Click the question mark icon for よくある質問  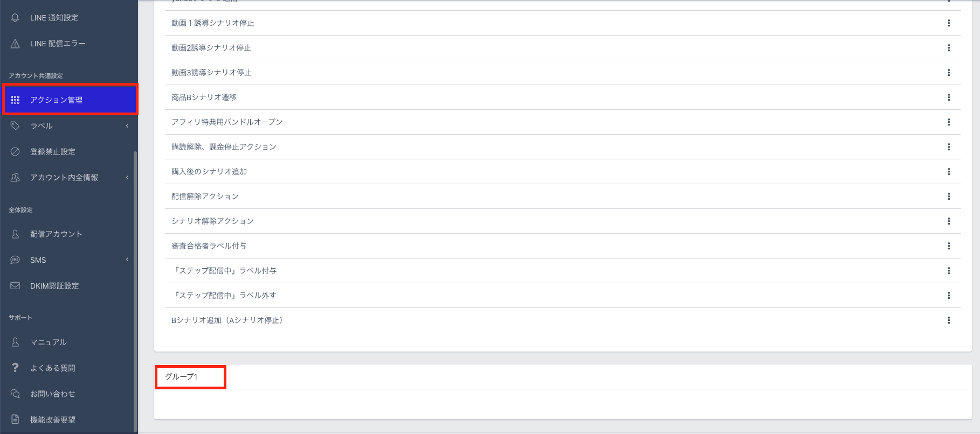point(15,368)
